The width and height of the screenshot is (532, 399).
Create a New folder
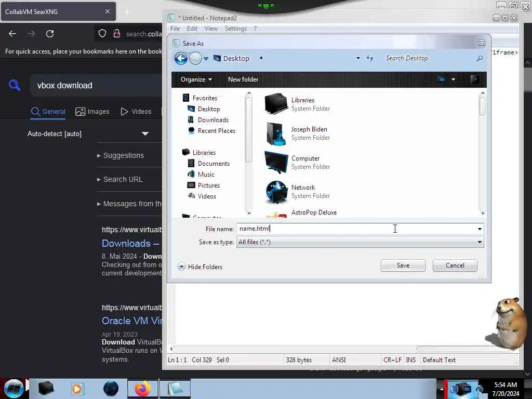(x=243, y=79)
